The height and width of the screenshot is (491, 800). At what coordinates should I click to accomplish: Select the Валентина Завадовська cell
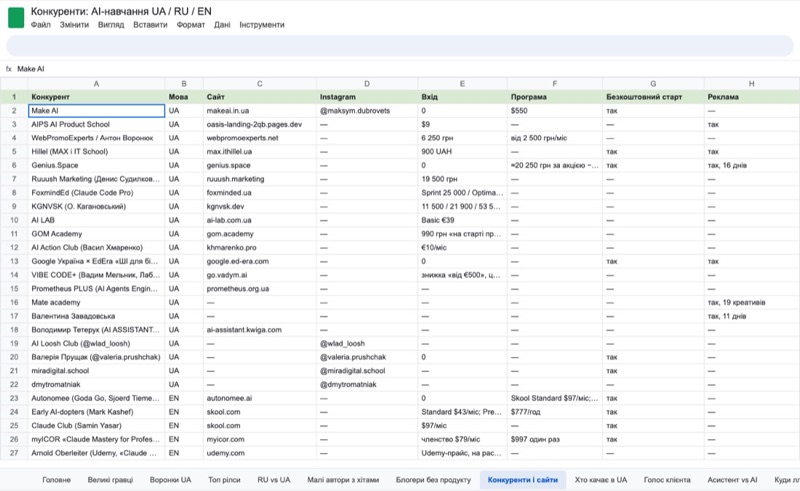96,316
